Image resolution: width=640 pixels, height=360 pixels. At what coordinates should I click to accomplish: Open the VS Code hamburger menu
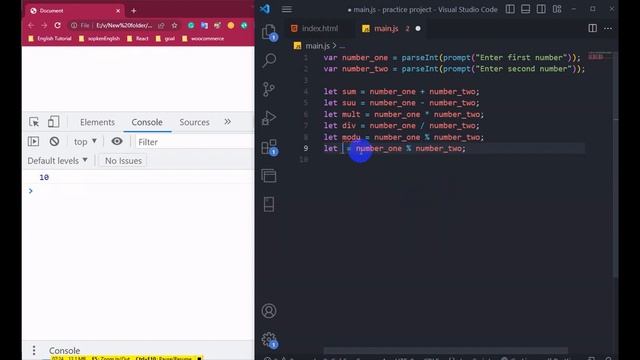click(287, 9)
